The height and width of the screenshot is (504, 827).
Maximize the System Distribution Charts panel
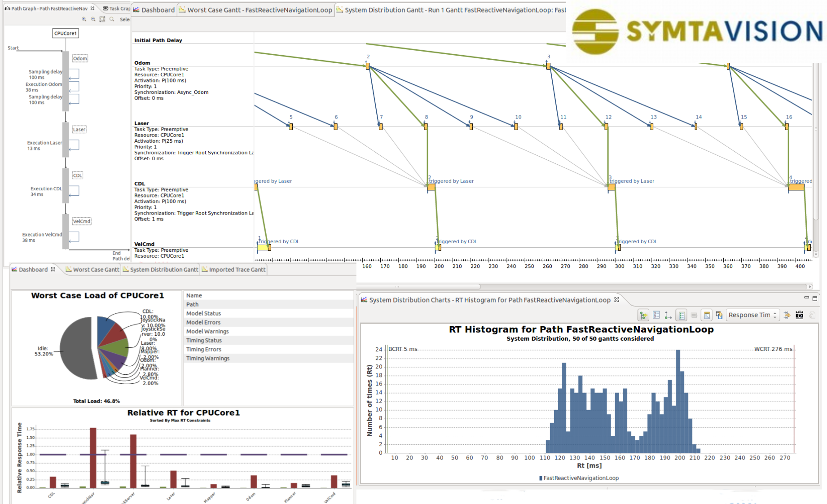tap(815, 298)
